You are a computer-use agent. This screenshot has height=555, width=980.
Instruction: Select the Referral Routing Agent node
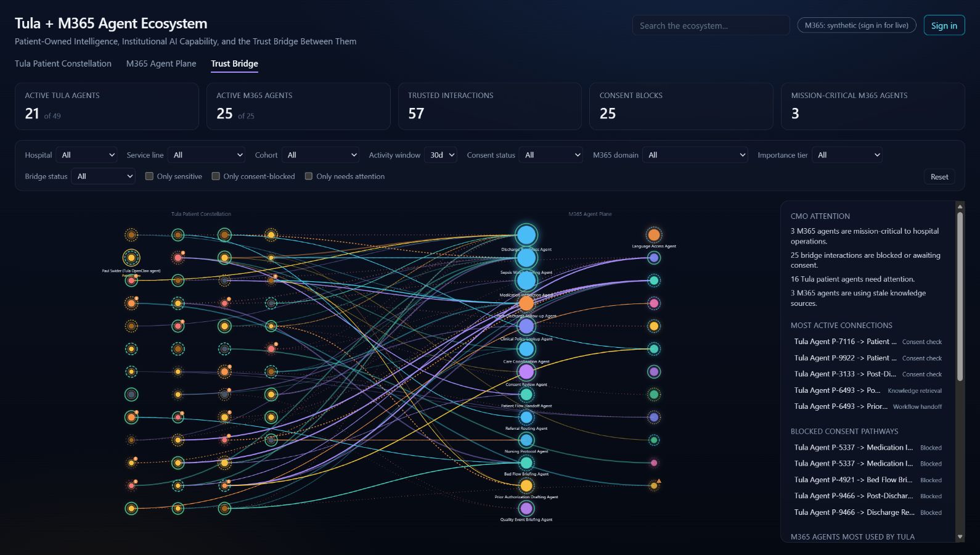(x=526, y=417)
